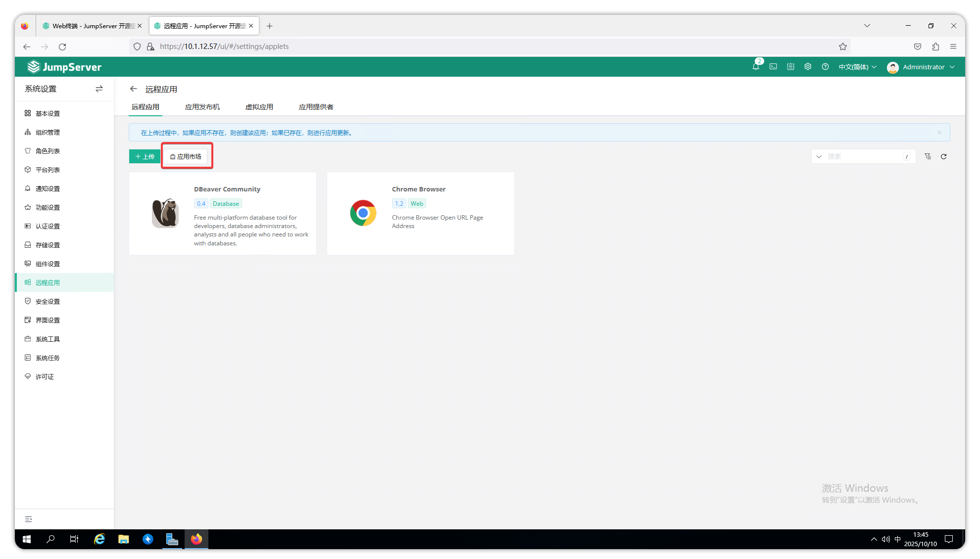This screenshot has height=559, width=980.
Task: Open the 应用市场 button
Action: coord(186,156)
